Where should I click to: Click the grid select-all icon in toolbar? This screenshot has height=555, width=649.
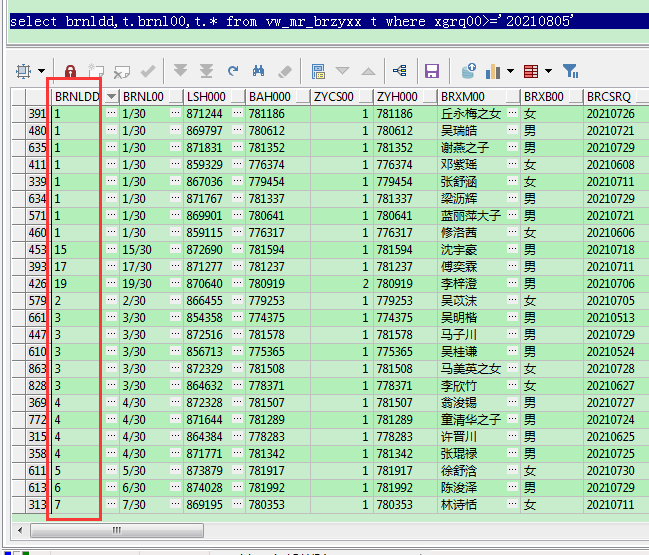(24, 71)
